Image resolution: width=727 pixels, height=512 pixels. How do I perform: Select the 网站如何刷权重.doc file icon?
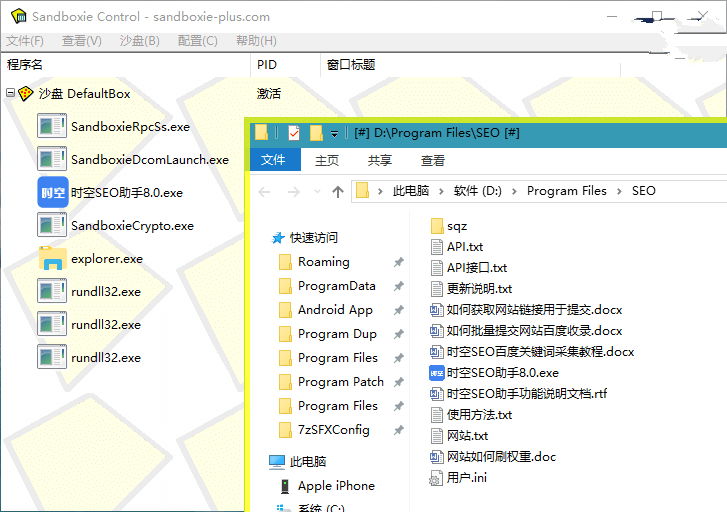pos(436,457)
